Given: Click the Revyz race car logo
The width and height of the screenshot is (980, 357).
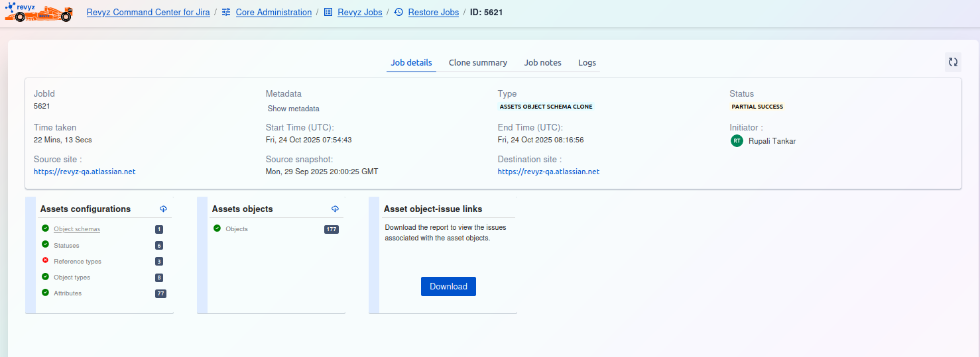Looking at the screenshot, I should click(38, 12).
